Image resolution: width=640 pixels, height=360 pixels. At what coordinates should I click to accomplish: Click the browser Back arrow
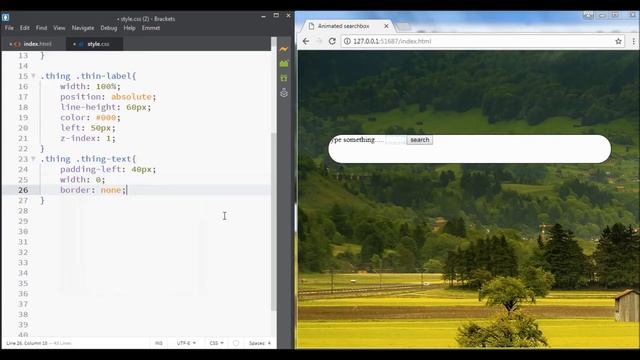[306, 41]
